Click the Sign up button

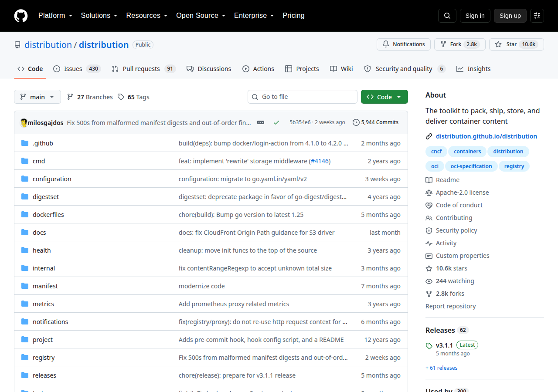tap(510, 16)
